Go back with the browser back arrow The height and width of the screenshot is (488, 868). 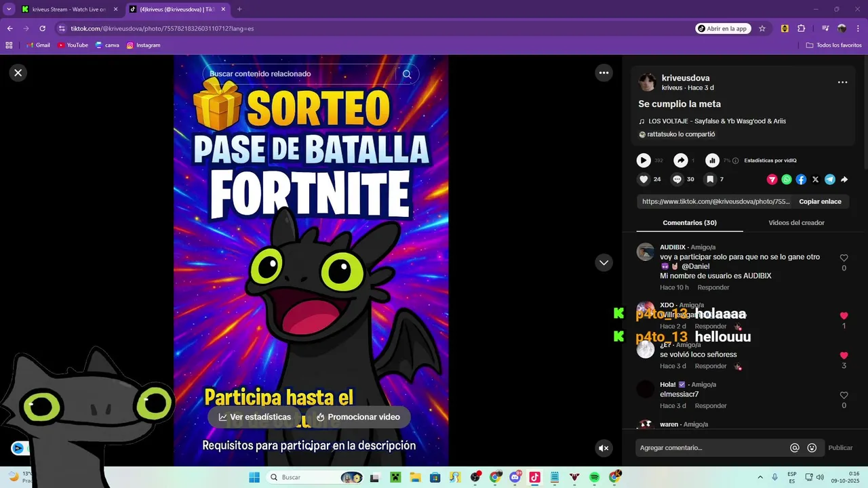pyautogui.click(x=10, y=28)
